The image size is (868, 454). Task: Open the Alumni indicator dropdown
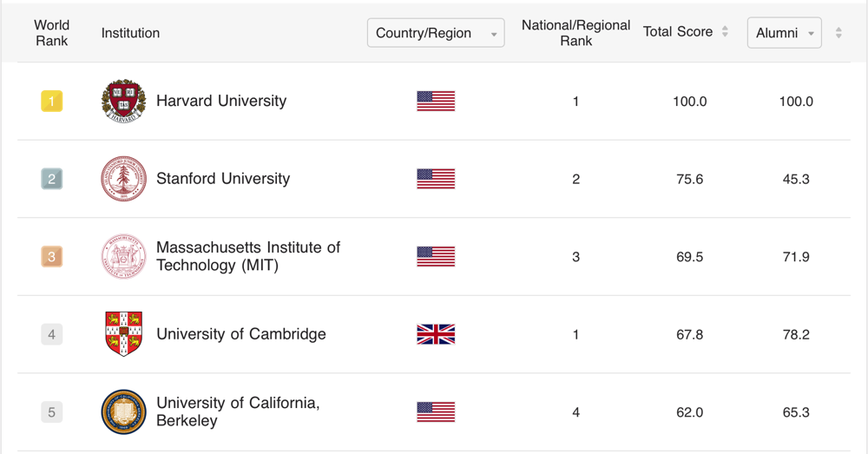click(784, 33)
